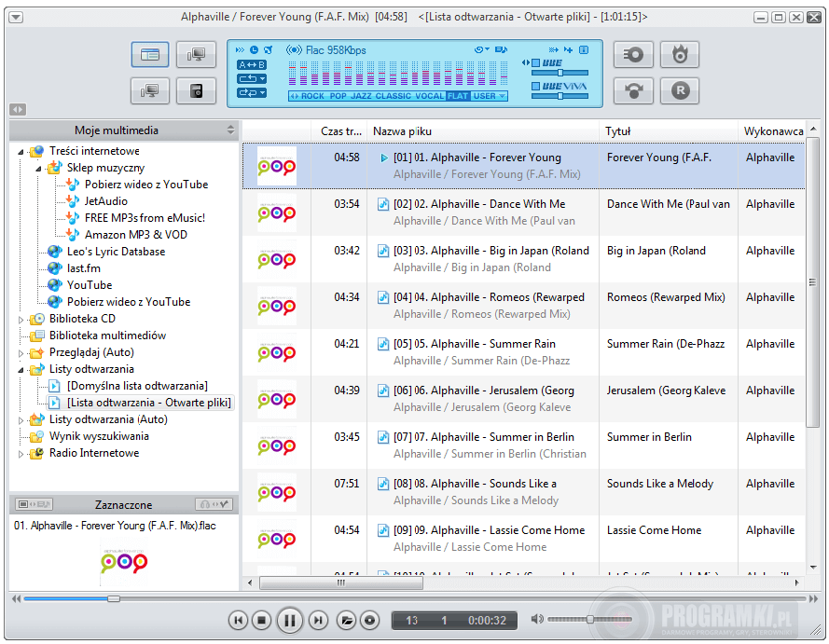The width and height of the screenshot is (829, 644).
Task: Select the VOCAL equalizer preset
Action: click(x=429, y=96)
